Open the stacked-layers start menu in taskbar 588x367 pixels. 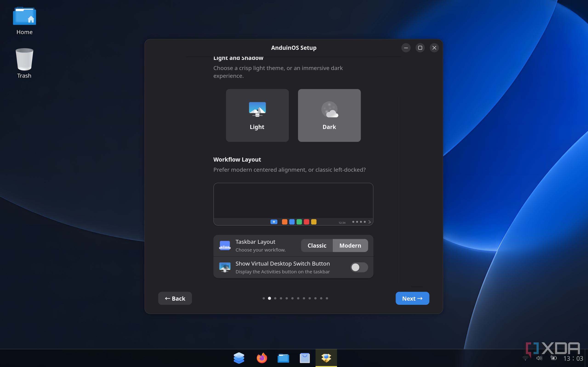click(239, 358)
